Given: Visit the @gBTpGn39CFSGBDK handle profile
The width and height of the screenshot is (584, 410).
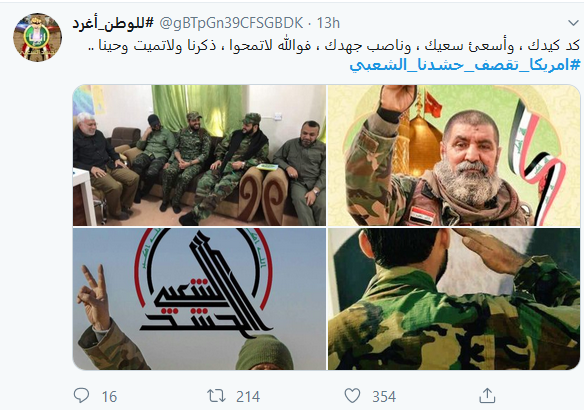Looking at the screenshot, I should click(231, 23).
